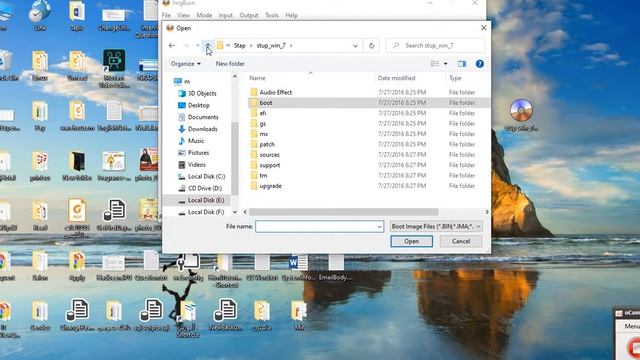This screenshot has height=360, width=640.
Task: Open the view options dropdown arrow
Action: [x=445, y=64]
